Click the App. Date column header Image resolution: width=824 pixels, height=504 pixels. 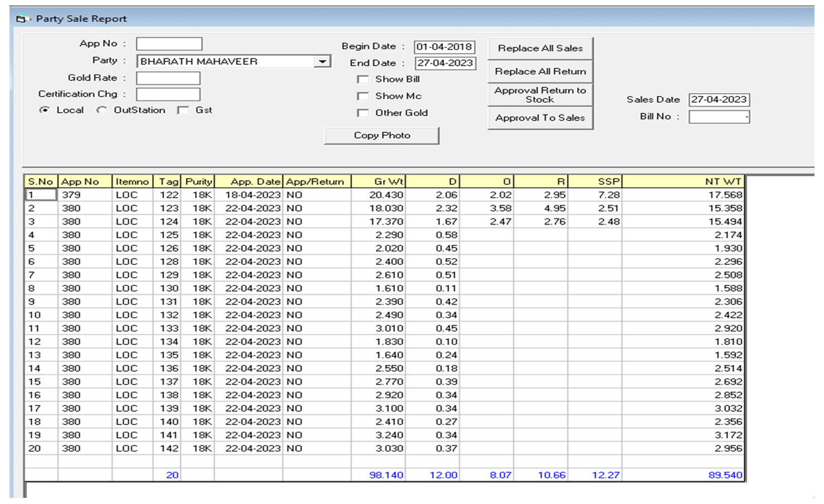[x=249, y=182]
